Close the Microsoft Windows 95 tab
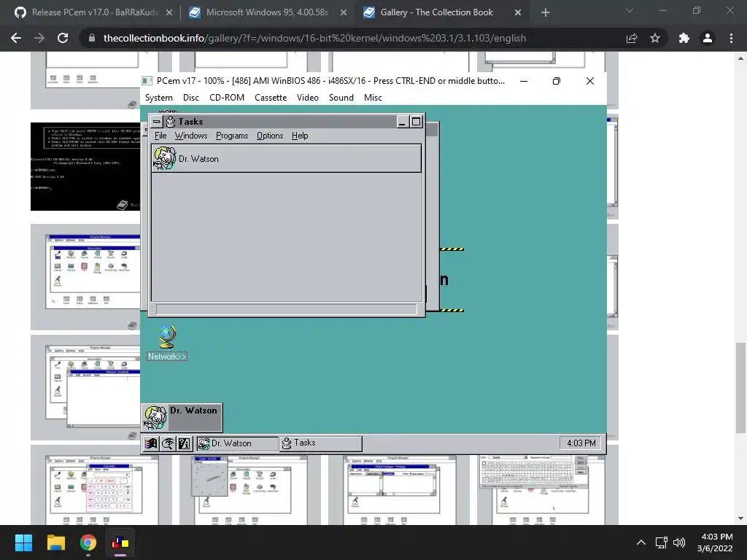The width and height of the screenshot is (747, 560). coord(344,13)
